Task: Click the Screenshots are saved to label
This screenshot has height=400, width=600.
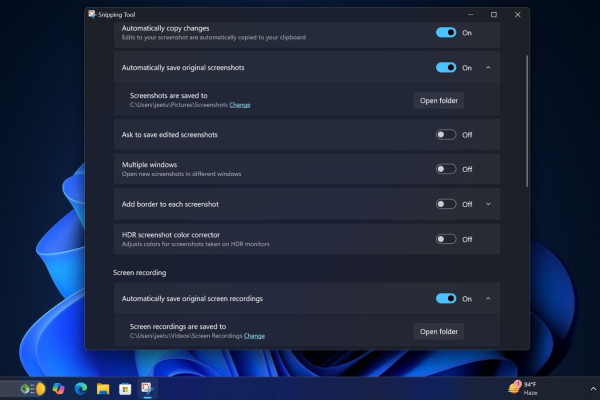Action: [169, 96]
